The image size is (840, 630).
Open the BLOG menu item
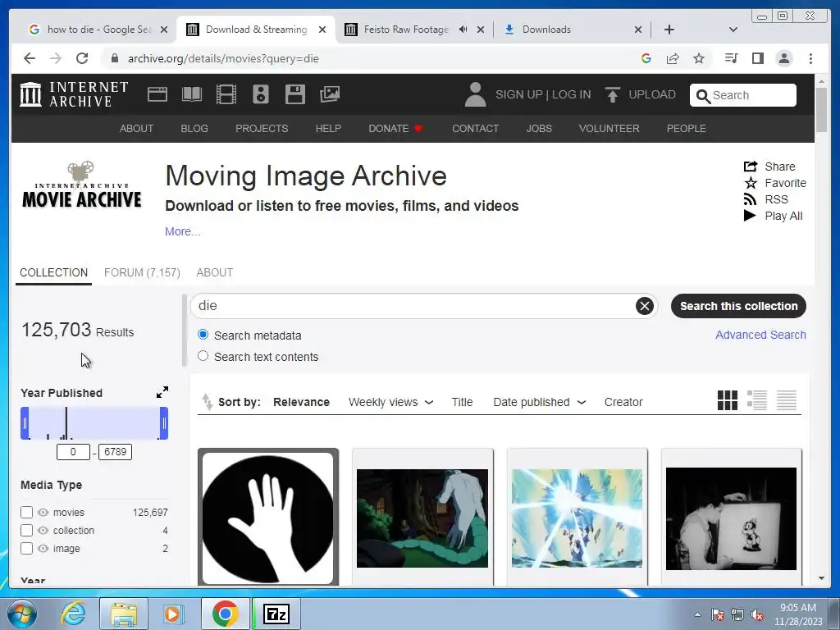pos(194,129)
